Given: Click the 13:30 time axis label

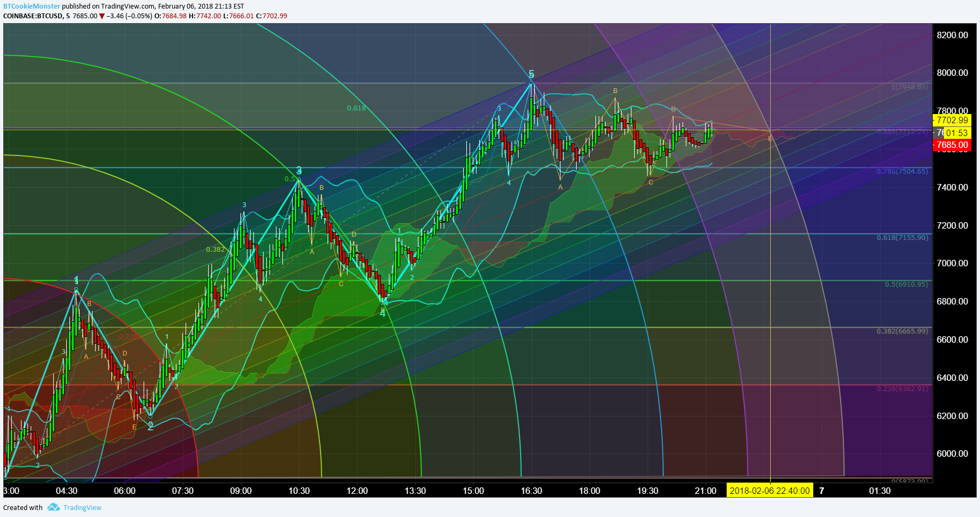Looking at the screenshot, I should pos(415,491).
